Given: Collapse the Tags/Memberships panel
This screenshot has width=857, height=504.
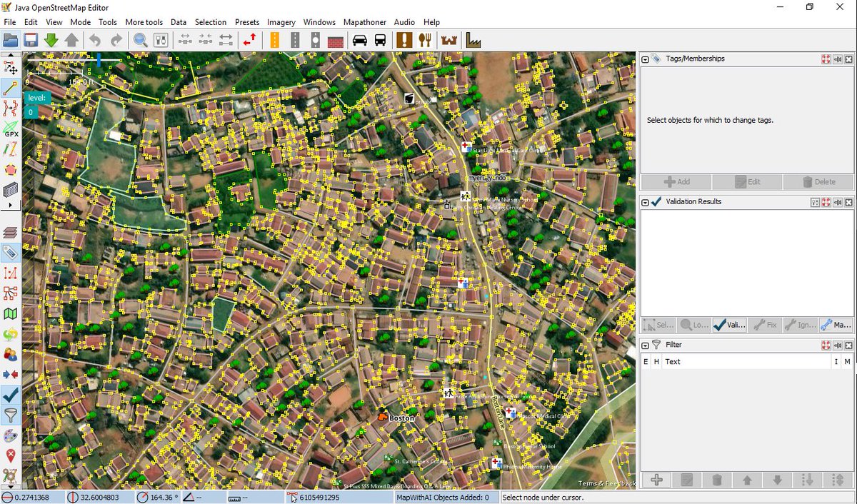Looking at the screenshot, I should tap(645, 59).
